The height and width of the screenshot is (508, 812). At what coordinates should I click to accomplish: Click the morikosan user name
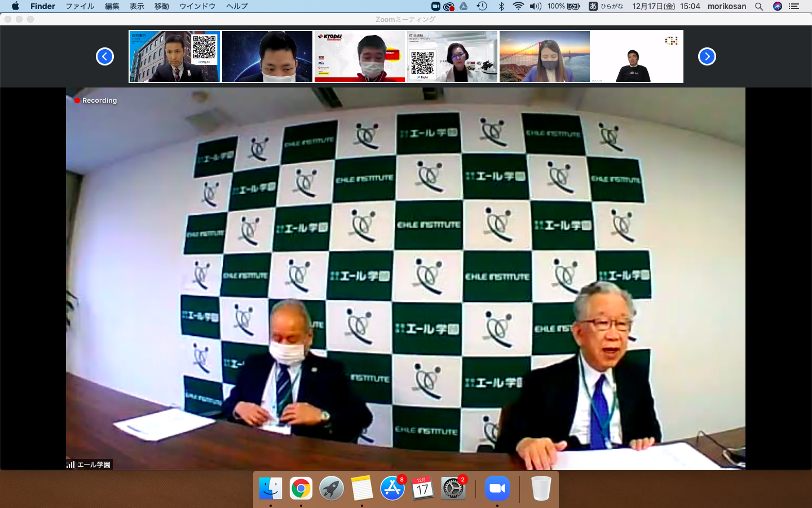pyautogui.click(x=727, y=6)
